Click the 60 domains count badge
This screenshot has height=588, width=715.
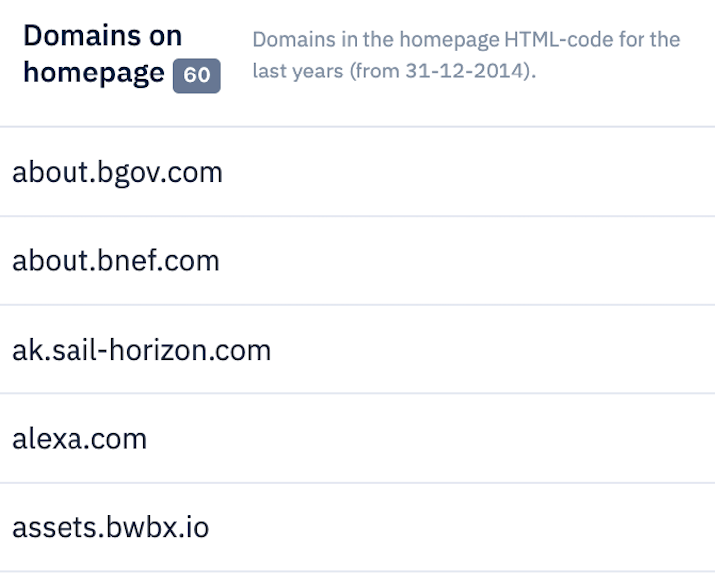pyautogui.click(x=197, y=75)
